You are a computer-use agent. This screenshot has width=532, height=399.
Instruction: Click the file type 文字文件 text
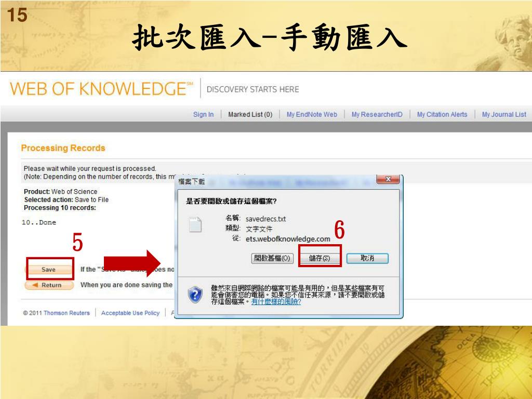click(x=259, y=229)
